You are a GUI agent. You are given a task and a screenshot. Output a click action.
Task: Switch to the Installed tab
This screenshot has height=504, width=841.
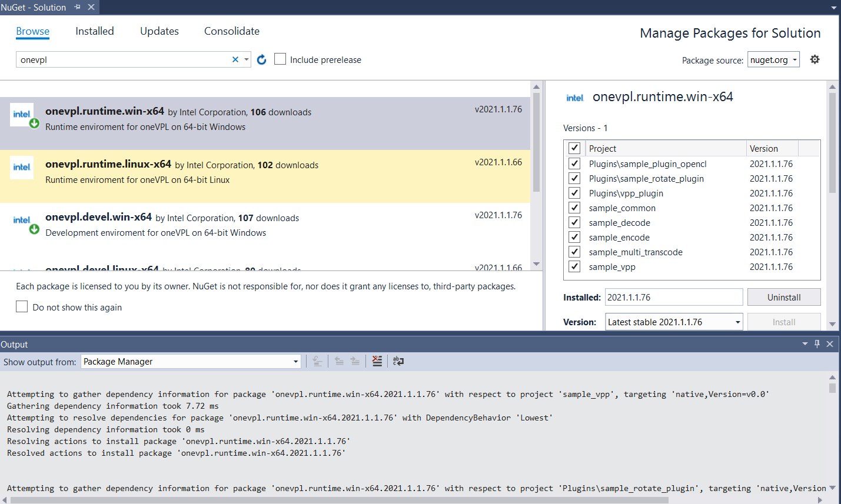[x=94, y=31]
